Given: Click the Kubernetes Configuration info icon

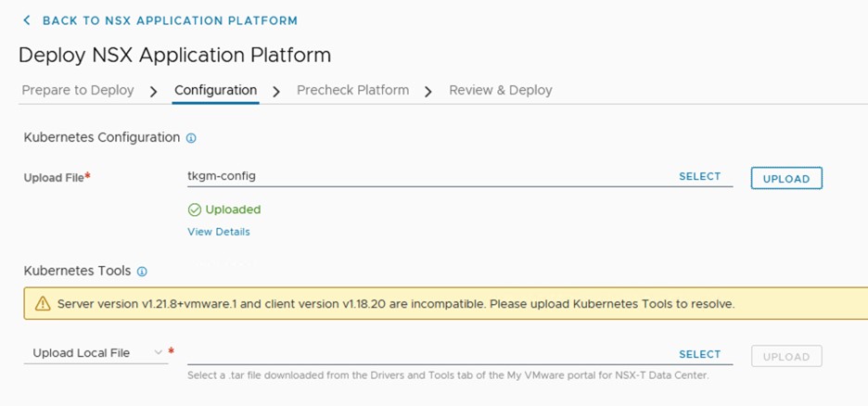Looking at the screenshot, I should pyautogui.click(x=191, y=138).
